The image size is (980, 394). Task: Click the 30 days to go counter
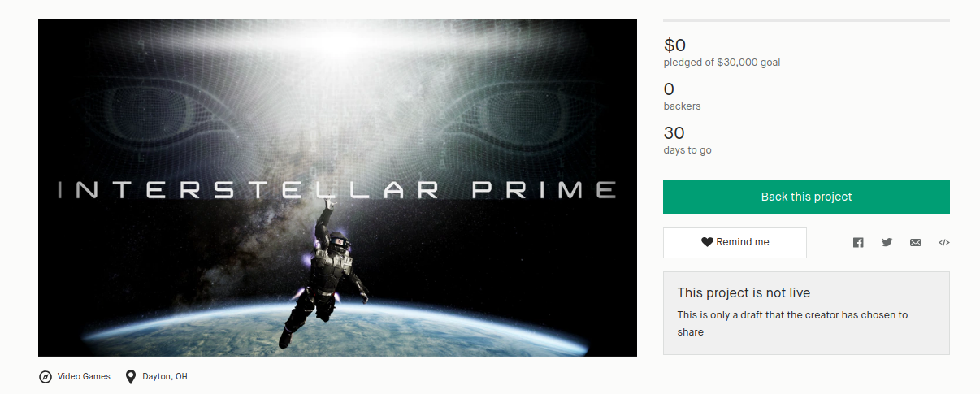(x=674, y=133)
